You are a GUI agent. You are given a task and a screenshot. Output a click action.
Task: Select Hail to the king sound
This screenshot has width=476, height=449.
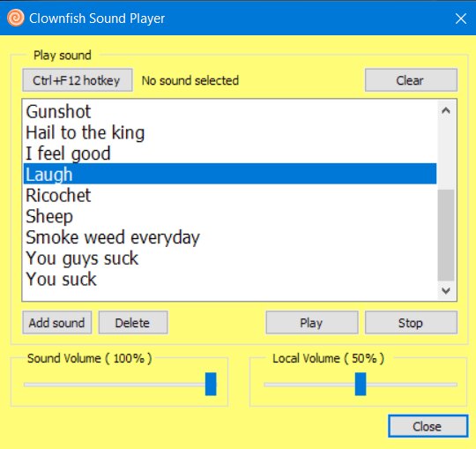[x=230, y=132]
